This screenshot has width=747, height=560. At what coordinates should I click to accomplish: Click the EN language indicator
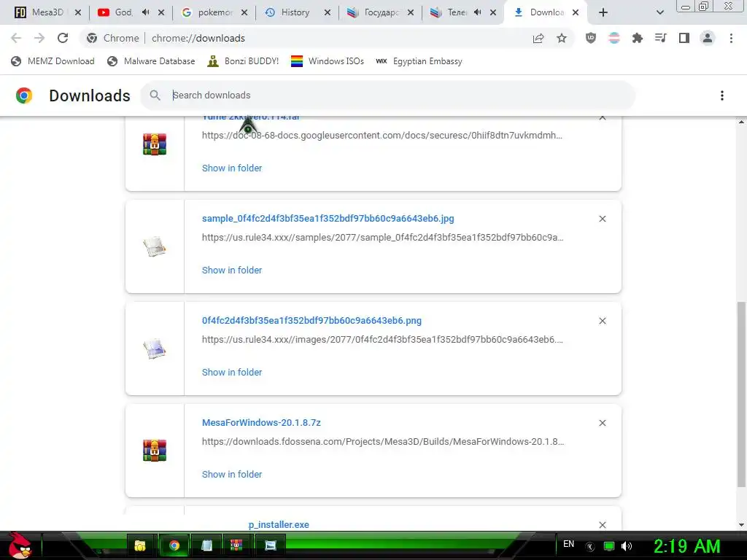(x=569, y=544)
